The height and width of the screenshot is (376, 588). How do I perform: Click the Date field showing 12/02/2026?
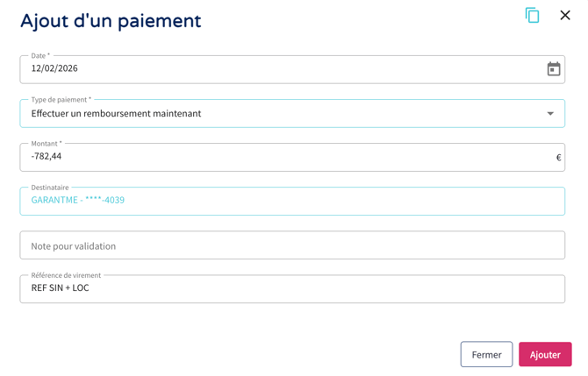[263, 69]
